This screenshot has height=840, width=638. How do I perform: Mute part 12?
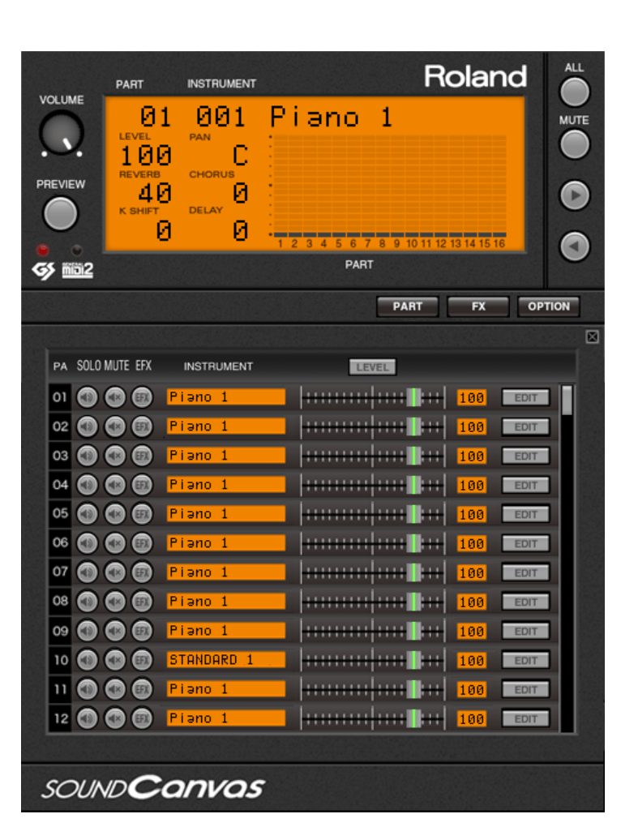(114, 718)
